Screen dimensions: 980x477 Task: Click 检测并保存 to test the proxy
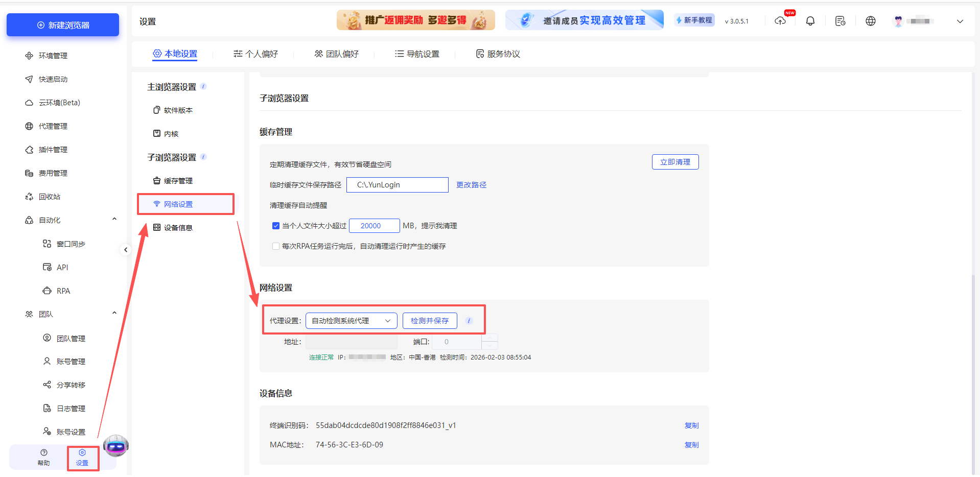coord(430,321)
